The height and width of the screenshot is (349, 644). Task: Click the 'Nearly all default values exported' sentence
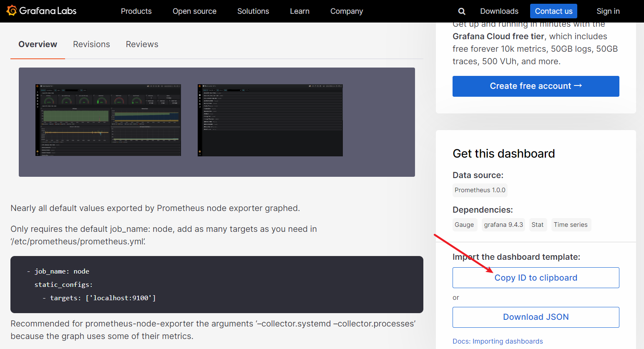tap(155, 208)
